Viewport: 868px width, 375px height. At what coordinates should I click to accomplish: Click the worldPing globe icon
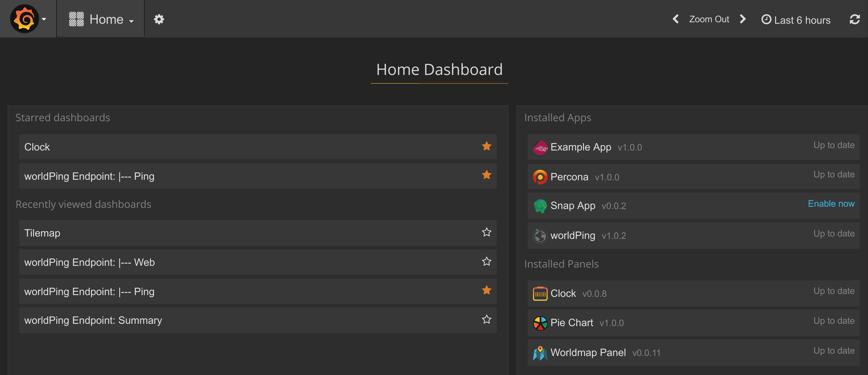[540, 236]
